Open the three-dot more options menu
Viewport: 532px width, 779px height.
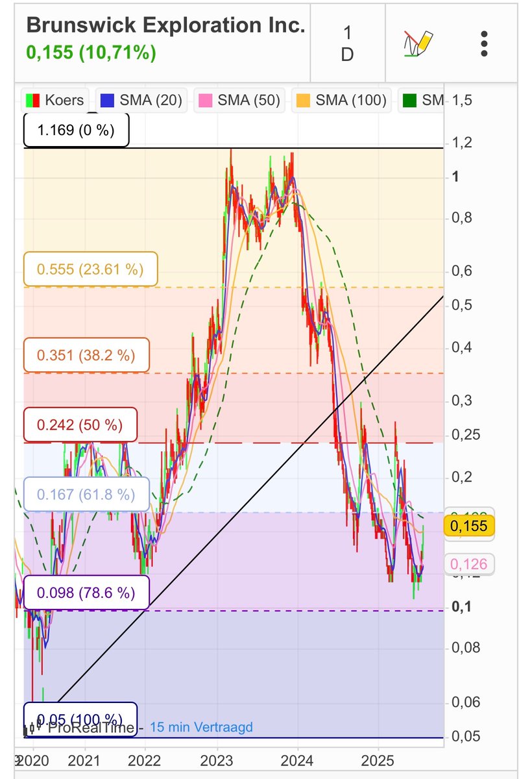coord(484,43)
